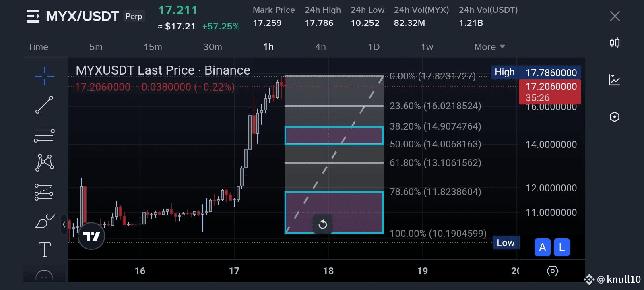Open the hexagon settings icon on right sidebar
The width and height of the screenshot is (644, 290).
[x=615, y=117]
